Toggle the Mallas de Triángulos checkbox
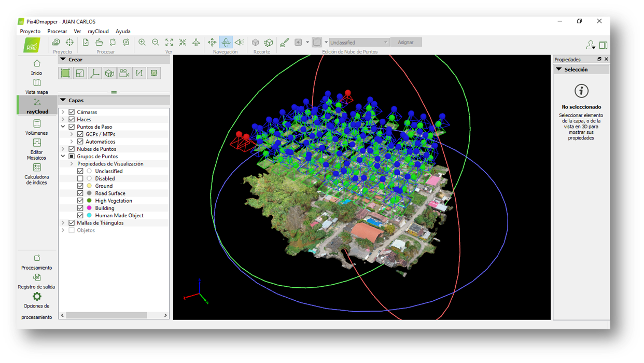 coord(72,223)
